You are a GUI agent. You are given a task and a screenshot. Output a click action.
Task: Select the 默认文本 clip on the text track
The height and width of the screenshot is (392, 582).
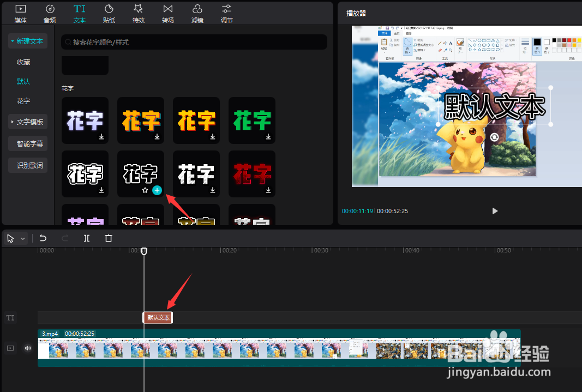point(158,317)
